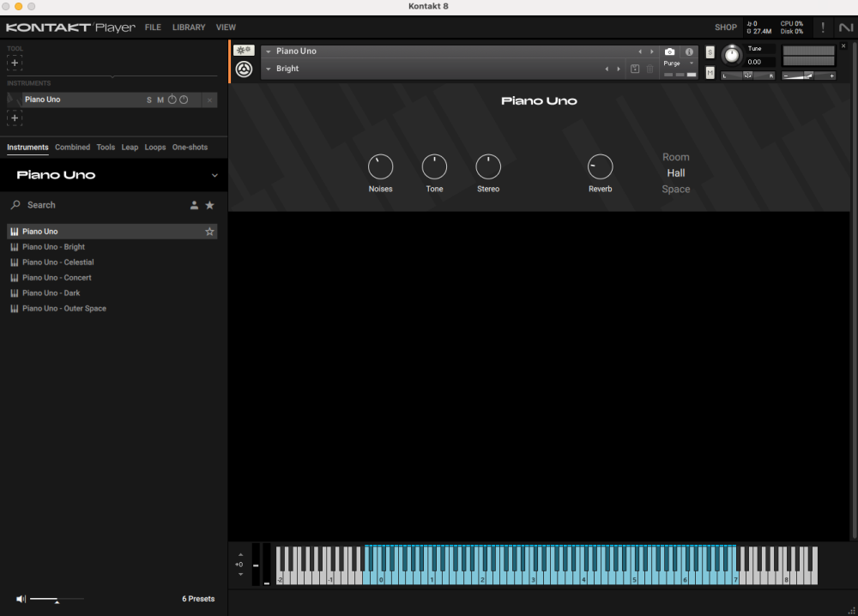Click the browser speaker preview icon
Viewport: 858px width, 616px height.
click(x=21, y=599)
